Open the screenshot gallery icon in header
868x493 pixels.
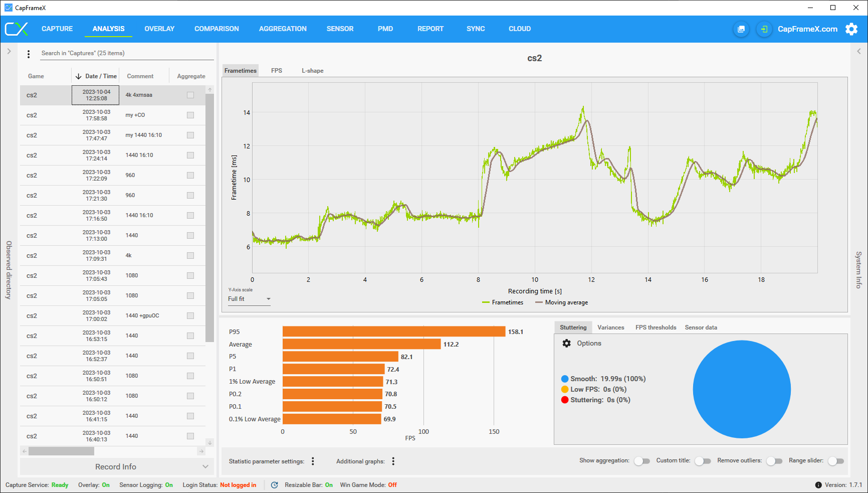(741, 29)
